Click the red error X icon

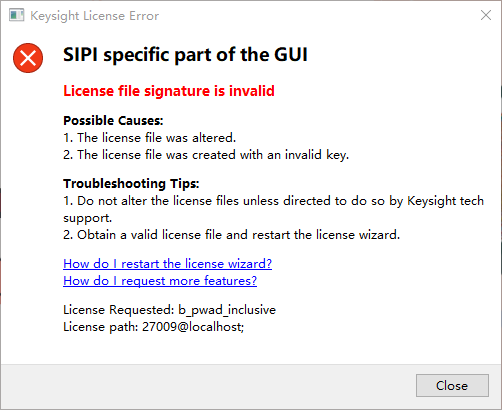tap(28, 58)
